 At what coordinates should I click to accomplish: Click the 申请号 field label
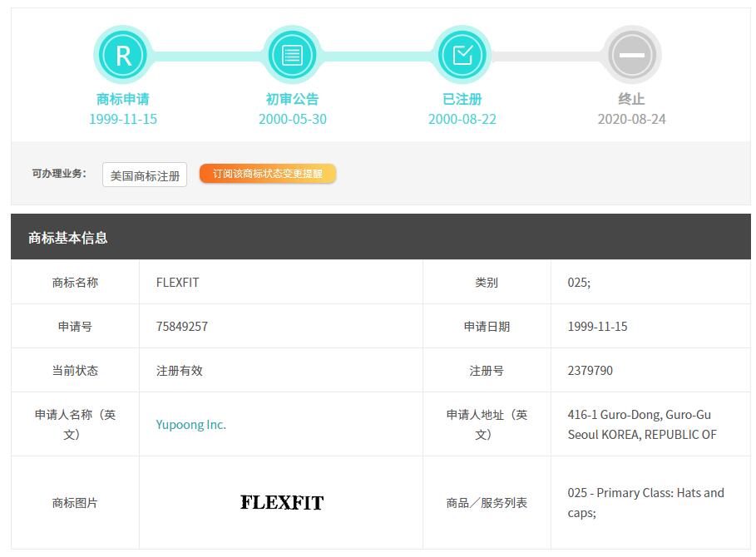[75, 327]
